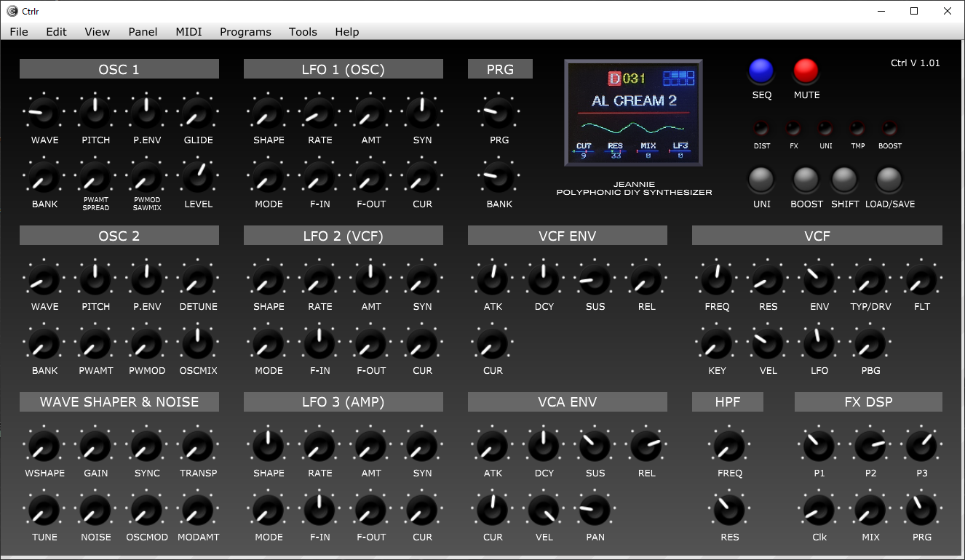The image size is (965, 560).
Task: Click the gray UNI button
Action: 761,180
